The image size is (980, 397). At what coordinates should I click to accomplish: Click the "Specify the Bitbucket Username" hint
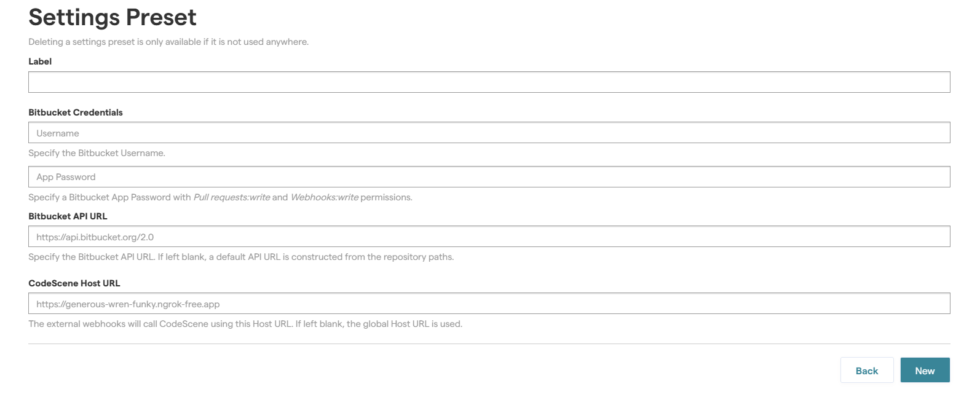(97, 153)
